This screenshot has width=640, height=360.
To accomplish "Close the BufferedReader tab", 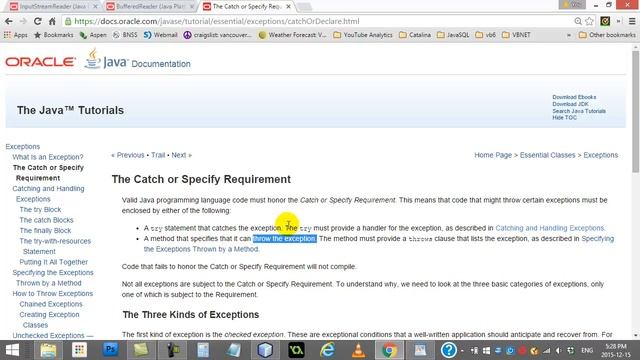I will [x=192, y=7].
